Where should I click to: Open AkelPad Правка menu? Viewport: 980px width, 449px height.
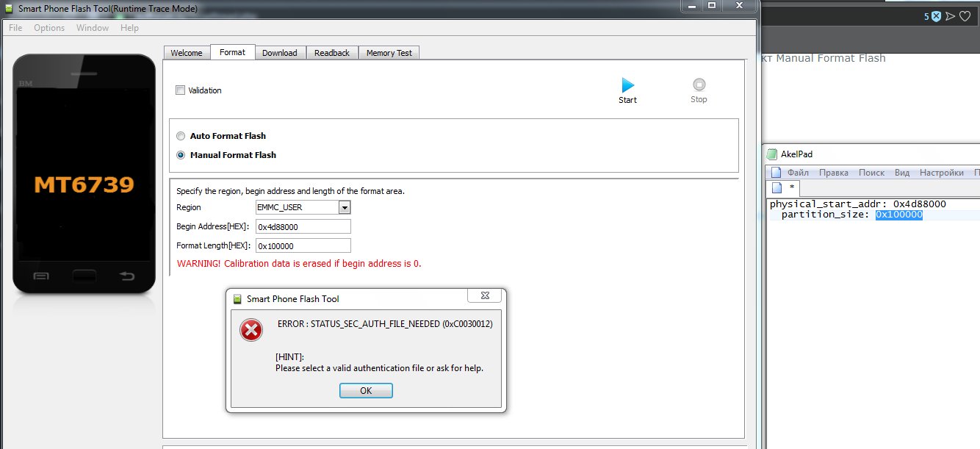834,173
